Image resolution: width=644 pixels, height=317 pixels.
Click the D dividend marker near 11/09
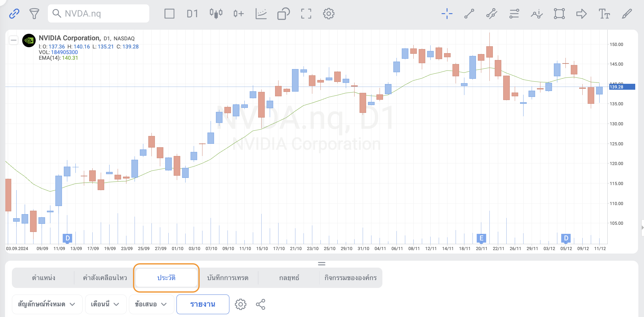[68, 238]
